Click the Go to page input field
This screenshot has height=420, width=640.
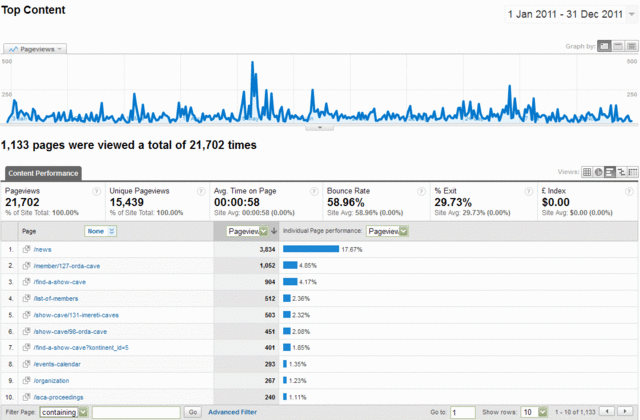click(x=462, y=412)
